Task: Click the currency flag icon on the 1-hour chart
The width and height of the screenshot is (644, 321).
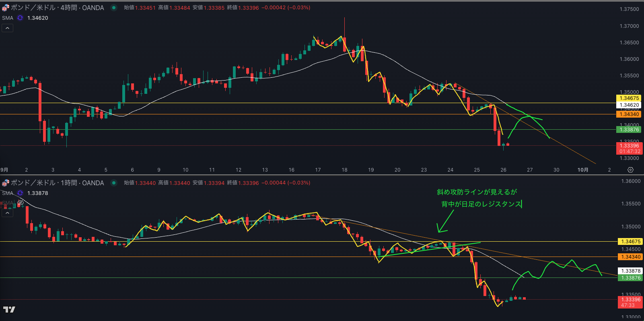Action: pos(5,183)
